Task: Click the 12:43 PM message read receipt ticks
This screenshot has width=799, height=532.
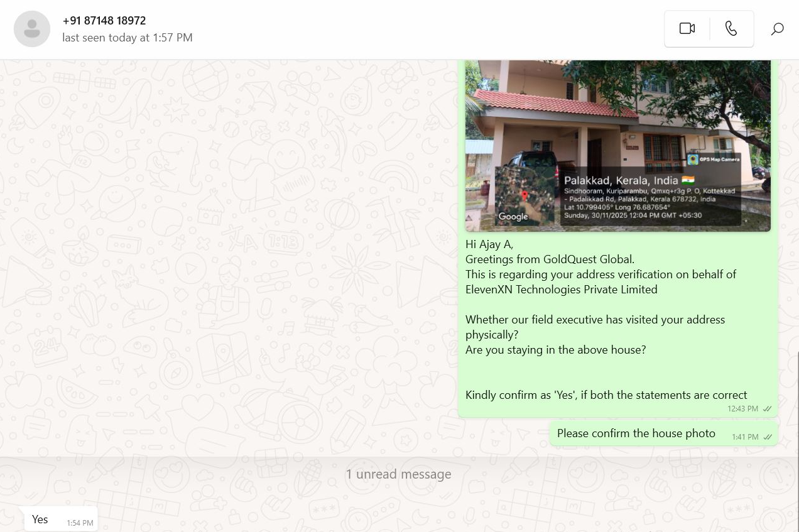Action: (768, 409)
